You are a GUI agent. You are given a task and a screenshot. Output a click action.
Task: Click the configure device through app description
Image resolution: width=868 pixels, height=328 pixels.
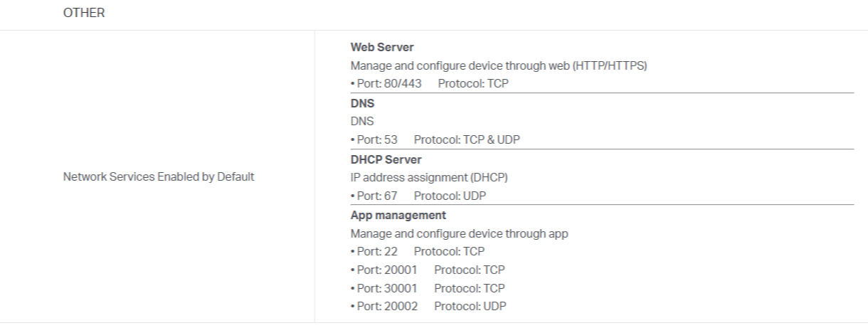pos(459,233)
